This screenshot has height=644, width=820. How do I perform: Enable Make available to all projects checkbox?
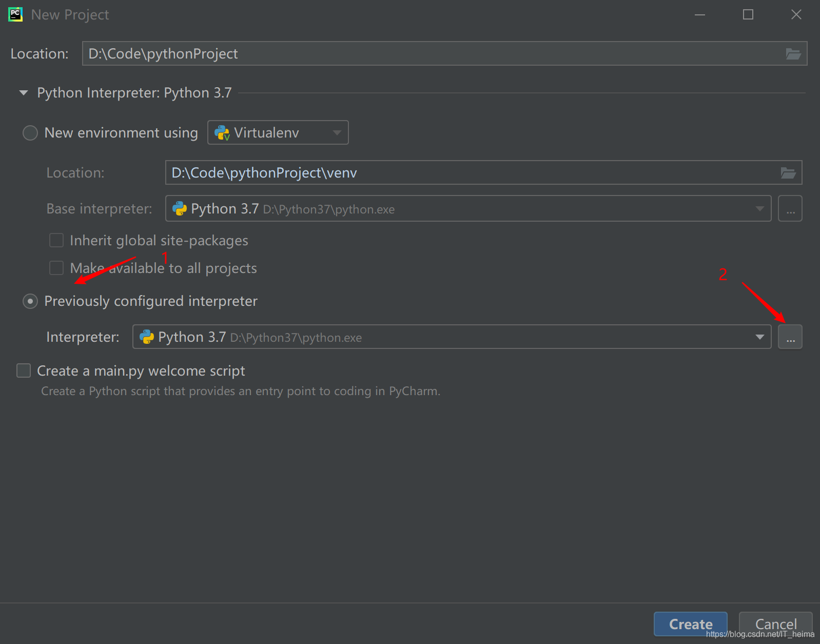click(x=56, y=268)
